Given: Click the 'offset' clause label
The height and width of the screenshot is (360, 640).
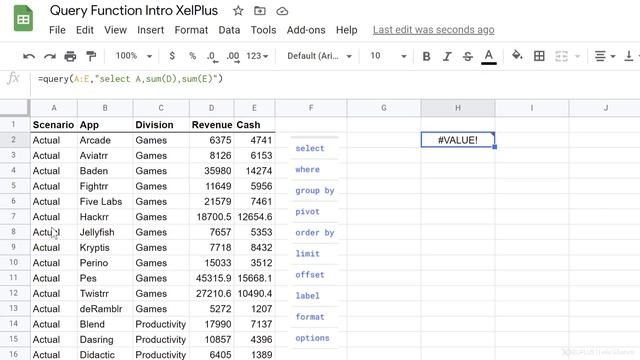Looking at the screenshot, I should (x=310, y=275).
